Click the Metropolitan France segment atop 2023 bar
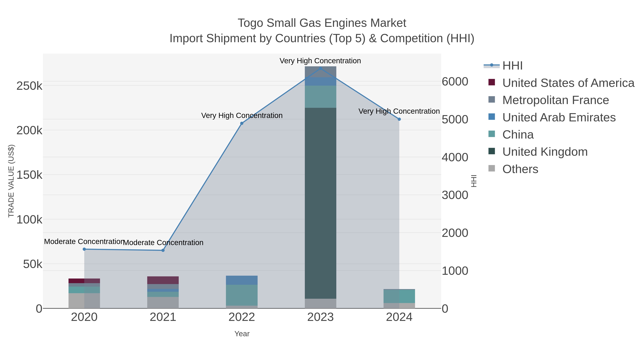 (321, 72)
